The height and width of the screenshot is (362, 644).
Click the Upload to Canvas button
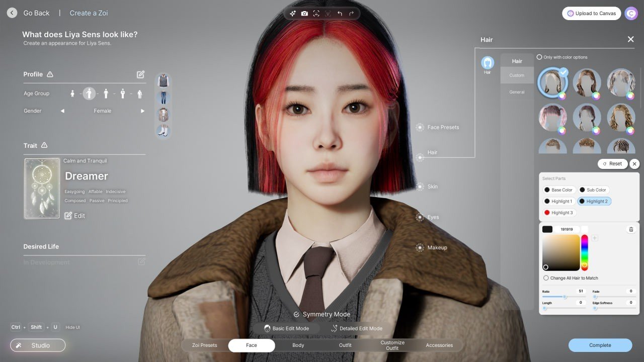(591, 14)
